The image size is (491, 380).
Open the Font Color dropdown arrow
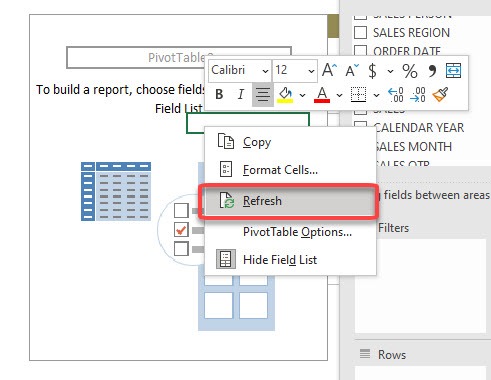point(339,95)
